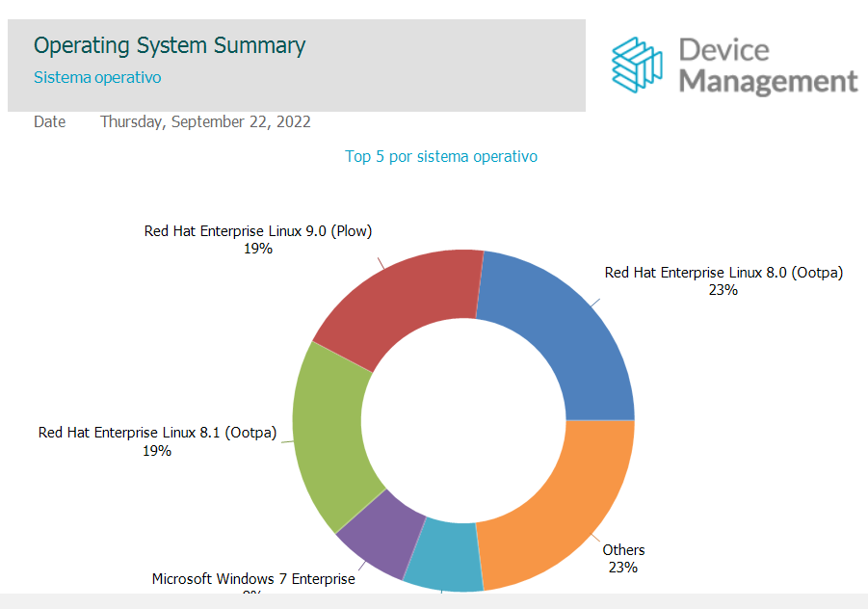The height and width of the screenshot is (609, 868).
Task: Select the Thursday, September 22, 2022 date
Action: point(205,121)
